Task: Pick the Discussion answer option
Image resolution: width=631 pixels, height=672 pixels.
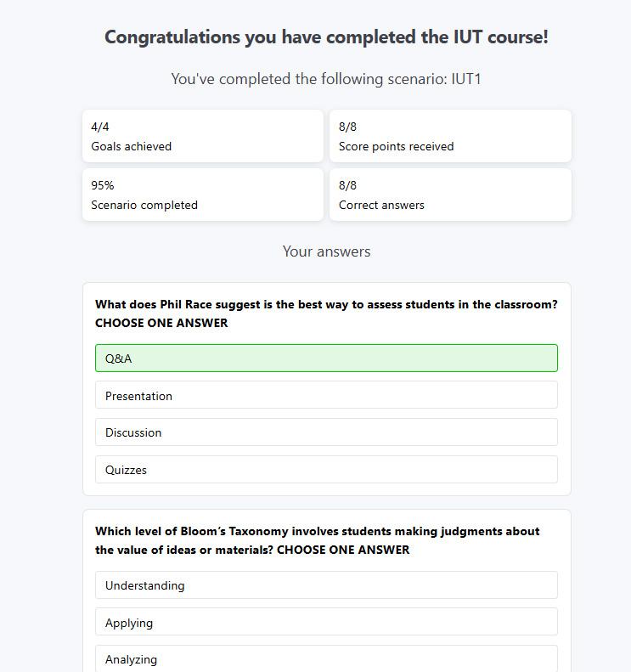Action: coord(326,432)
